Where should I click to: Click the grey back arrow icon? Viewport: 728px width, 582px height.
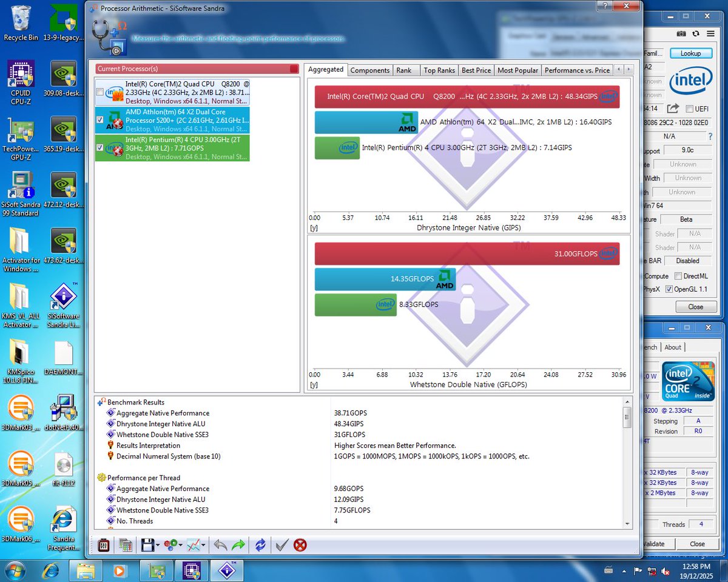[x=220, y=545]
